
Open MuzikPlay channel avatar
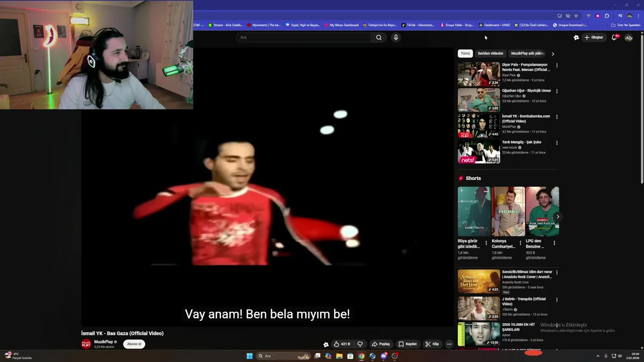86,344
